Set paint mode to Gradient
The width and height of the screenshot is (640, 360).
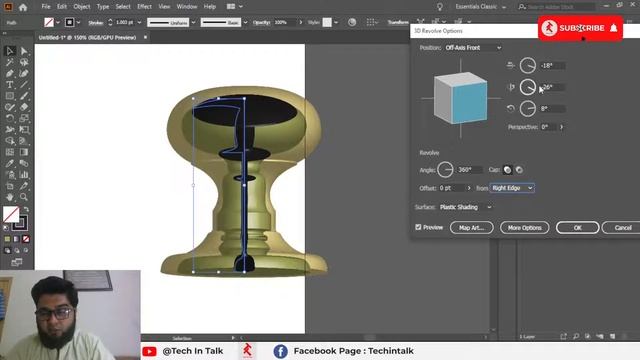pyautogui.click(x=16, y=239)
